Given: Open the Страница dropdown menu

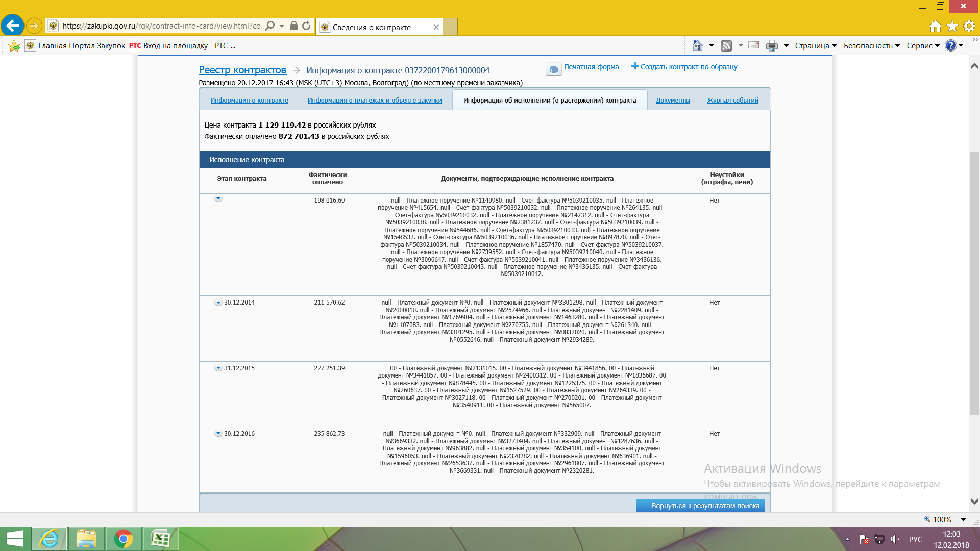Looking at the screenshot, I should pyautogui.click(x=815, y=46).
